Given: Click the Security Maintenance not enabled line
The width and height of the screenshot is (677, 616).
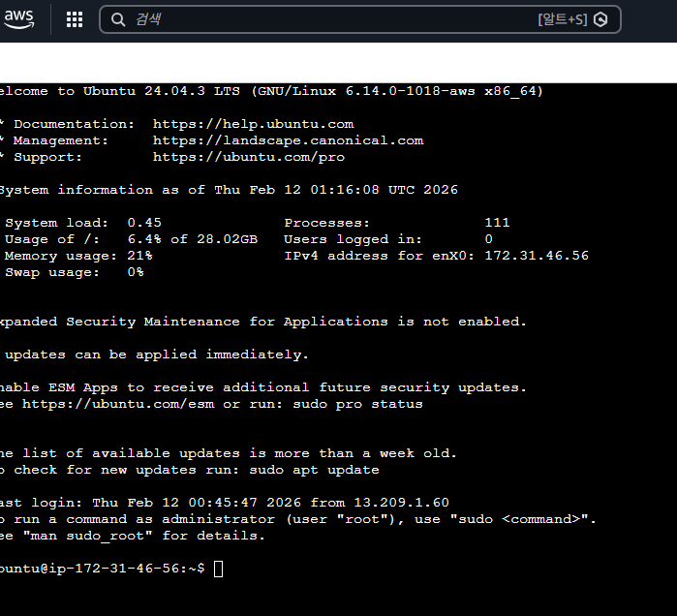Looking at the screenshot, I should click(x=262, y=322).
